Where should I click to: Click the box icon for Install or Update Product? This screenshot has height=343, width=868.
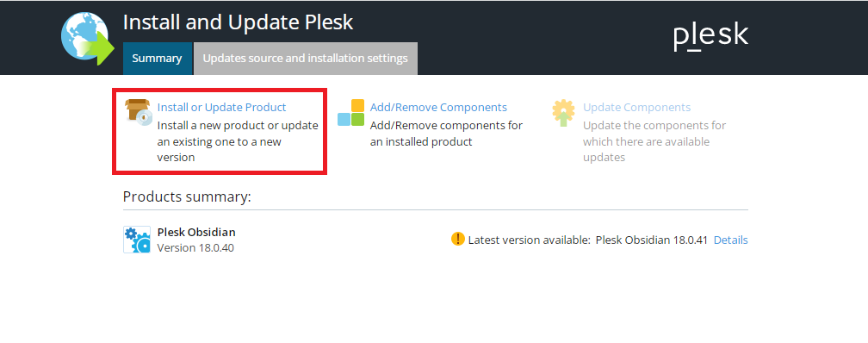coord(139,113)
